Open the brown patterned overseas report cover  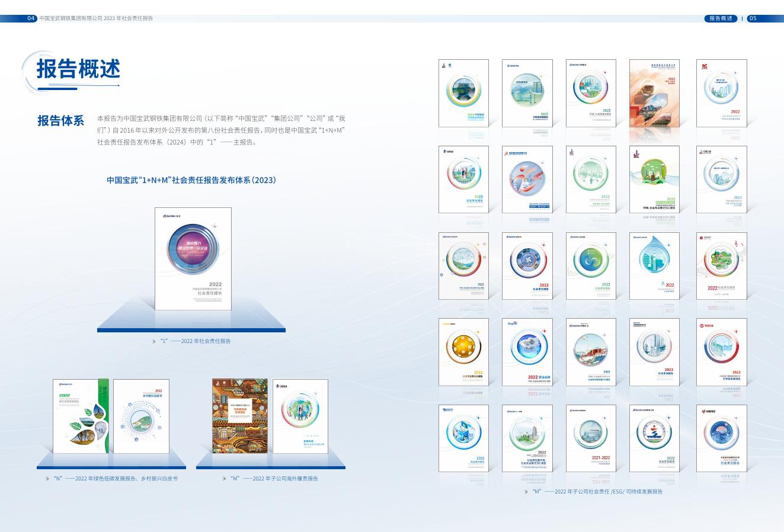pos(240,416)
